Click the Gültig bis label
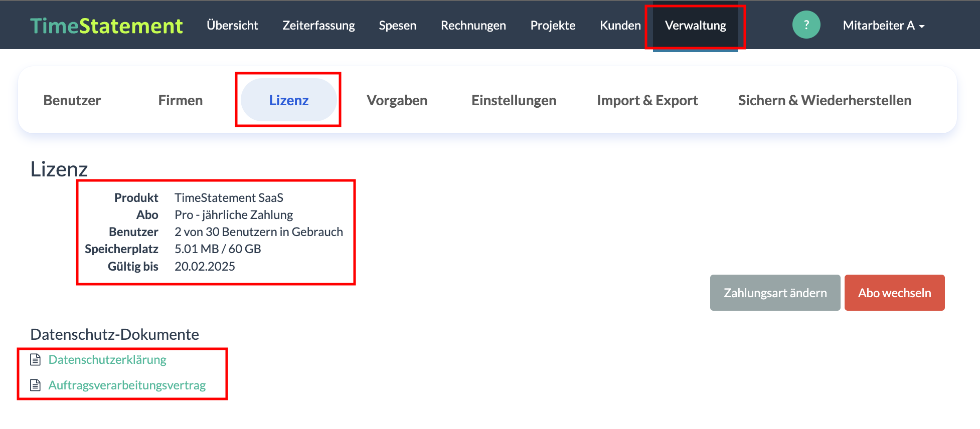The width and height of the screenshot is (980, 429). click(133, 267)
